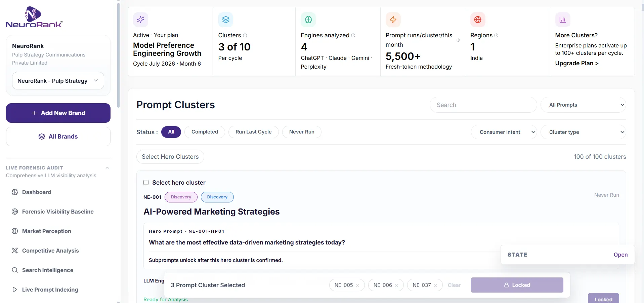Click the NeuroRank logo
644x303 pixels.
tap(34, 17)
